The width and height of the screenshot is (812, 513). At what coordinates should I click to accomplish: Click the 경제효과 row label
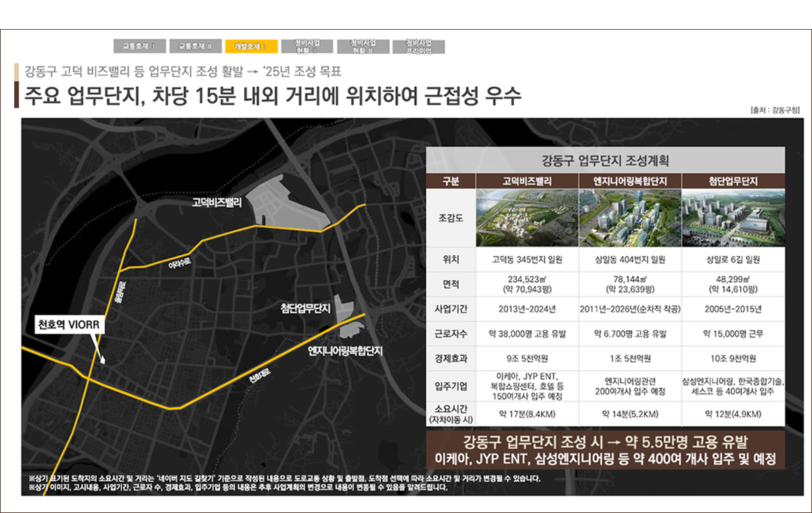[451, 358]
